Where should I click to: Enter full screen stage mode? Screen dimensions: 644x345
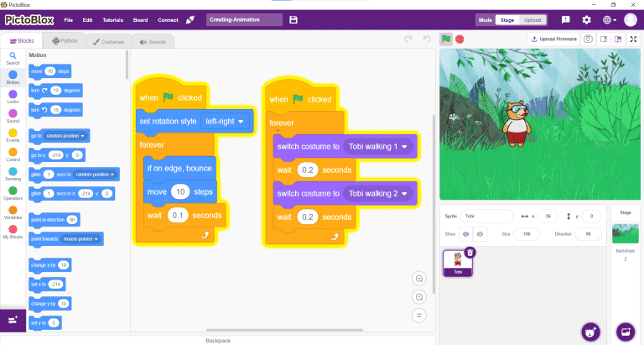pos(633,39)
